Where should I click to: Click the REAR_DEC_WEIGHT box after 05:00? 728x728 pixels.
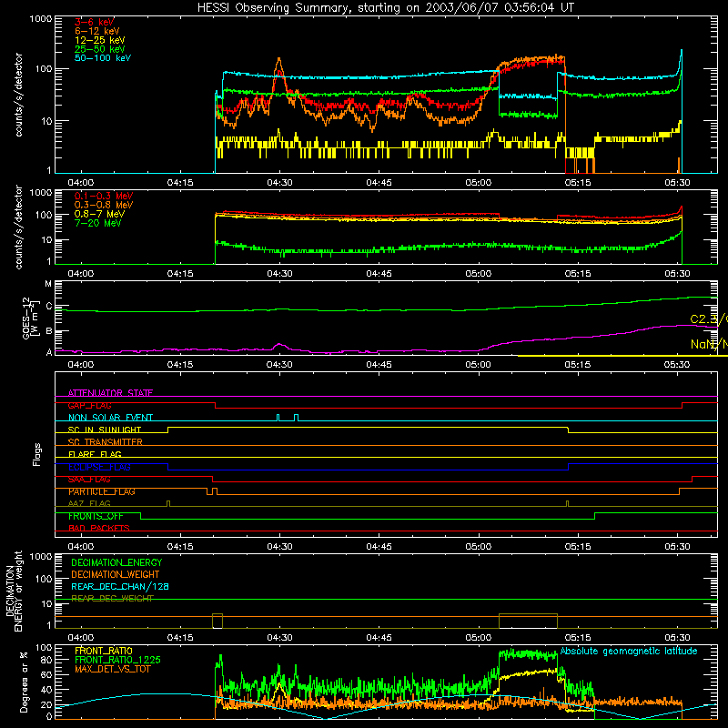(x=528, y=621)
